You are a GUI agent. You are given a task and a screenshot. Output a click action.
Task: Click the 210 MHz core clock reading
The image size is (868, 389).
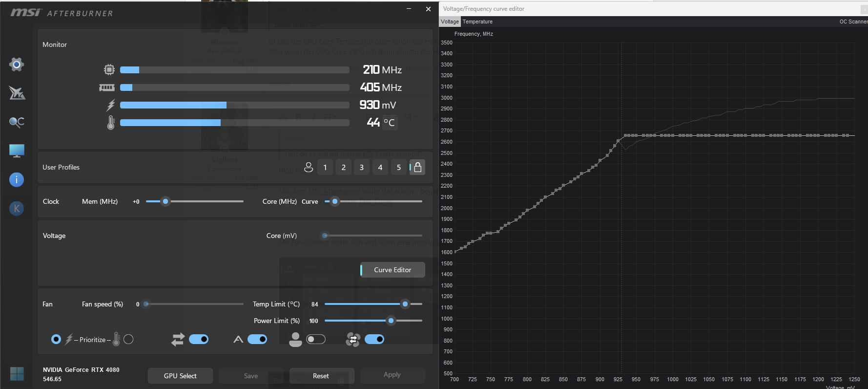coord(382,70)
